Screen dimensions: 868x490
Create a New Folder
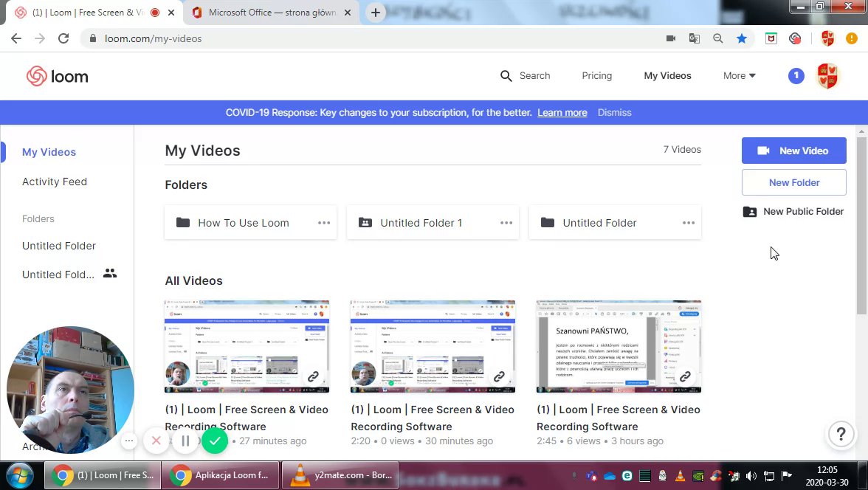tap(794, 182)
